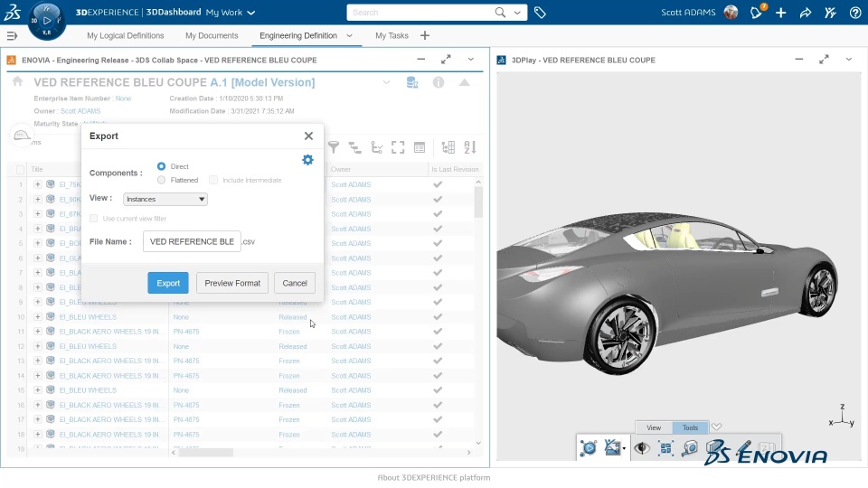Open the 3DEXPERIENCE compass
This screenshot has height=488, width=868.
pyautogui.click(x=46, y=21)
